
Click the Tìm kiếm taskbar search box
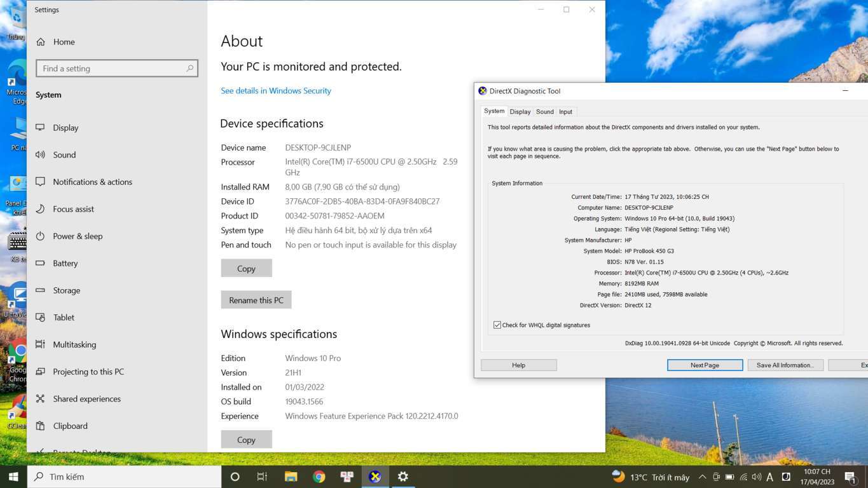point(125,477)
